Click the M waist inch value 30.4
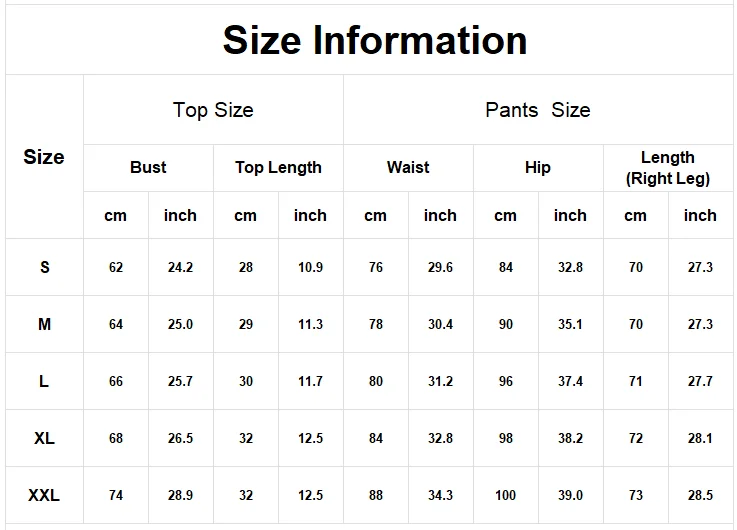737x530 pixels. [x=440, y=324]
